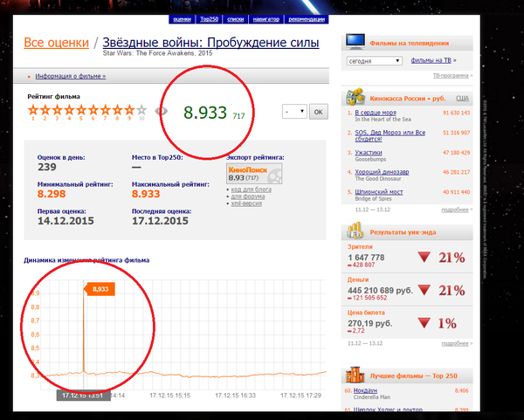Open 'Информация о фильме' link
Viewport: 524px width, 420px height.
(x=70, y=76)
